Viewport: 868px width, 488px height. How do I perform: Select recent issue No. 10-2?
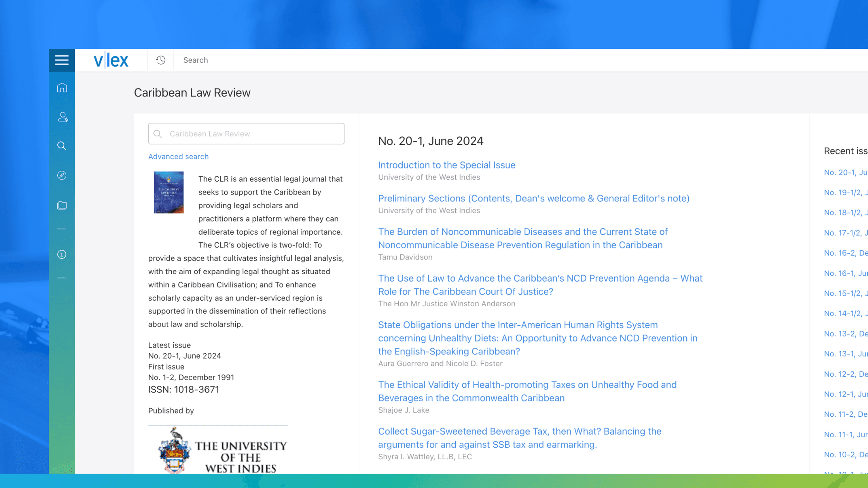[846, 454]
